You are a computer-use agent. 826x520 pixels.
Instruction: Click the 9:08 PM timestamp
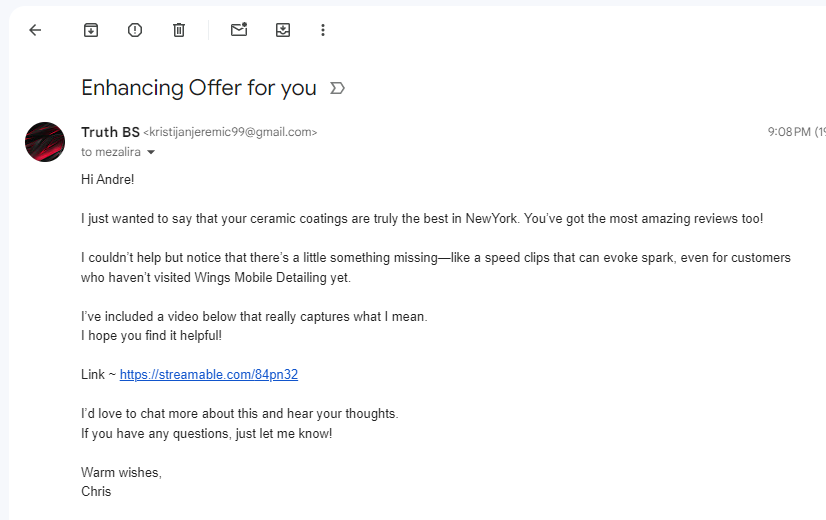789,132
